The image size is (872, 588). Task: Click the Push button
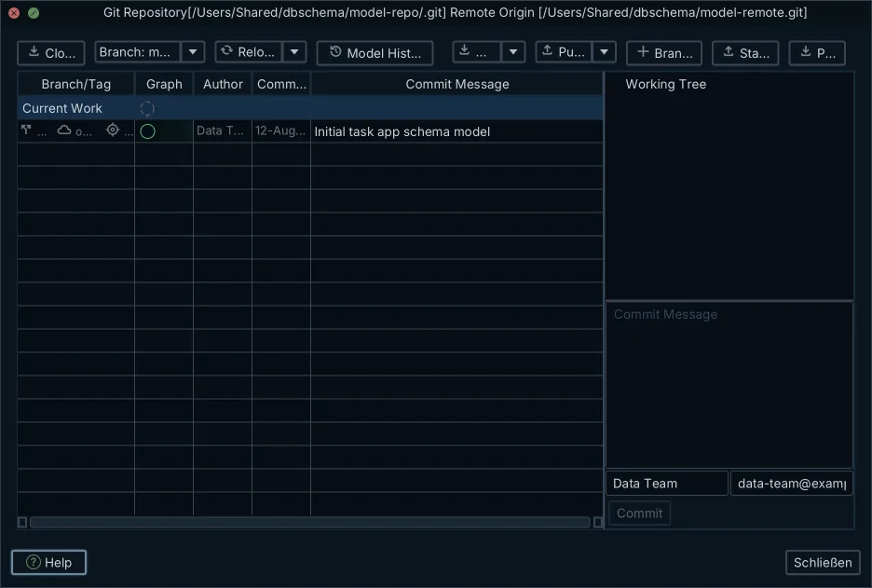point(564,52)
